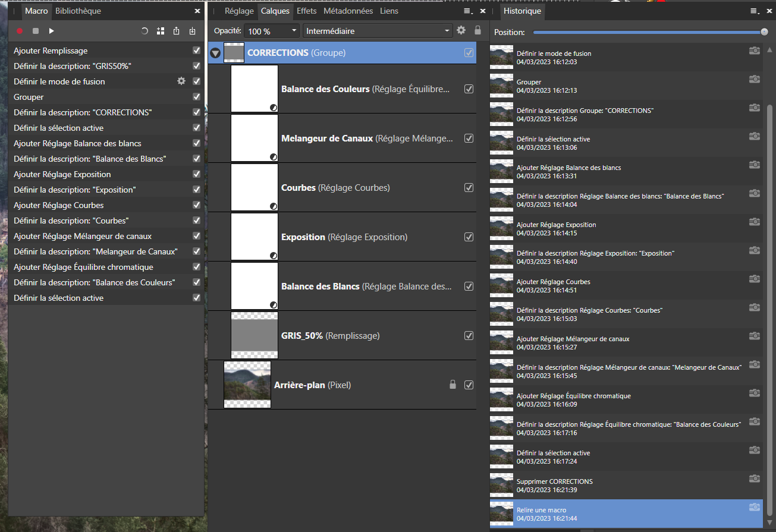Snapshot icon for Ajouter Réglage Équilibre chromatique entry
Screen dimensions: 776x532
(755, 393)
